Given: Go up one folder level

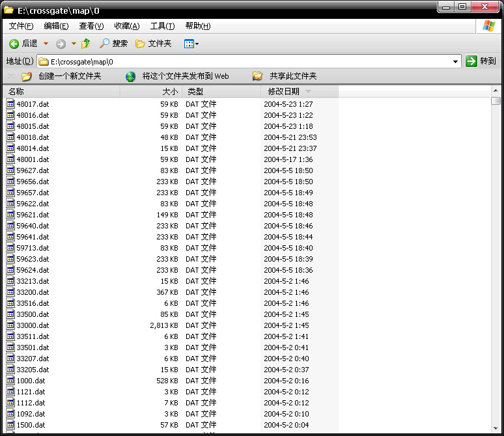Looking at the screenshot, I should [x=86, y=44].
